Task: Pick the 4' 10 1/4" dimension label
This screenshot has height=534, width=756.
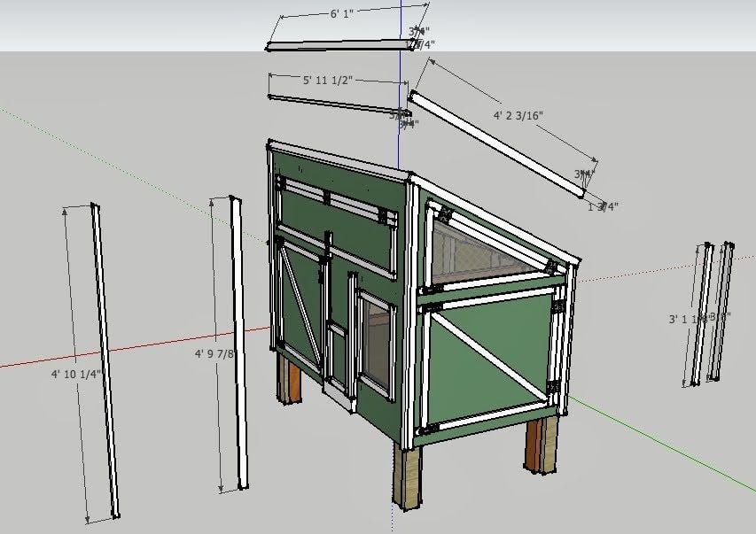Action: pyautogui.click(x=76, y=374)
